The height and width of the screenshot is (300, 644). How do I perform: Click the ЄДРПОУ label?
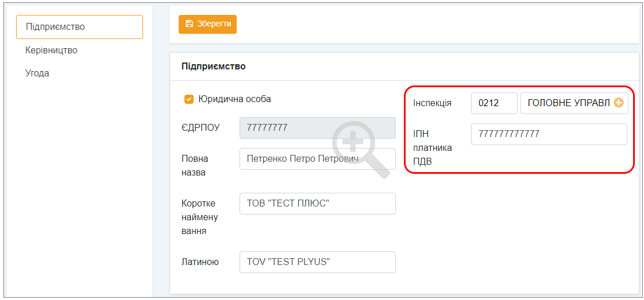(201, 127)
